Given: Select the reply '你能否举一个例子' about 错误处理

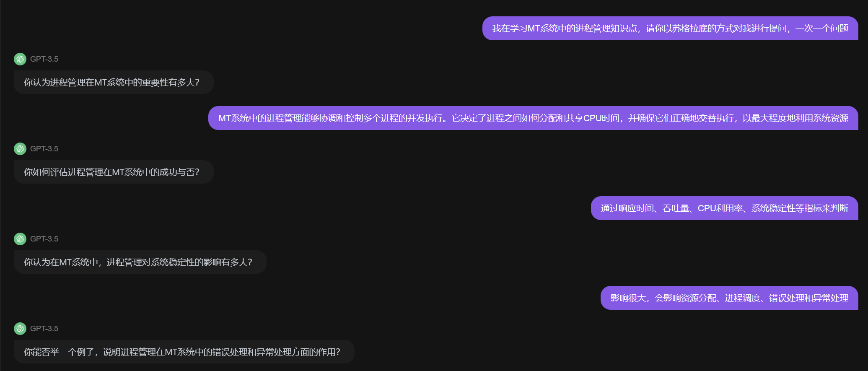Looking at the screenshot, I should coord(184,352).
